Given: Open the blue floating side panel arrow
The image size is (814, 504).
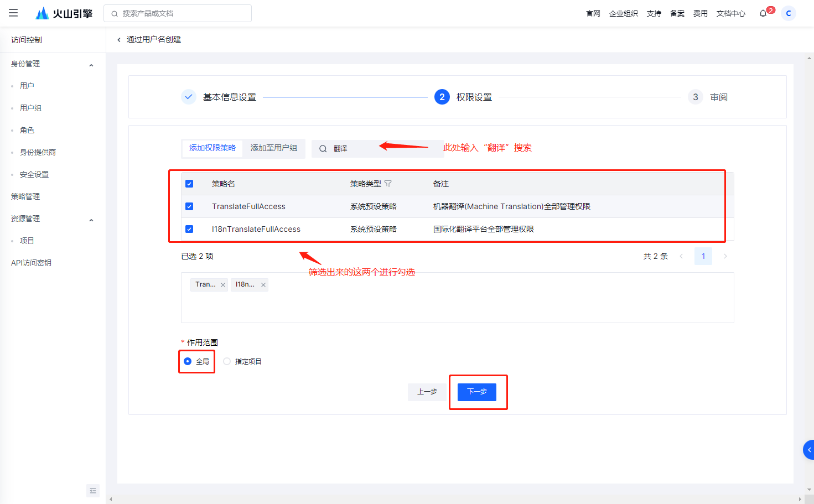Looking at the screenshot, I should click(808, 450).
